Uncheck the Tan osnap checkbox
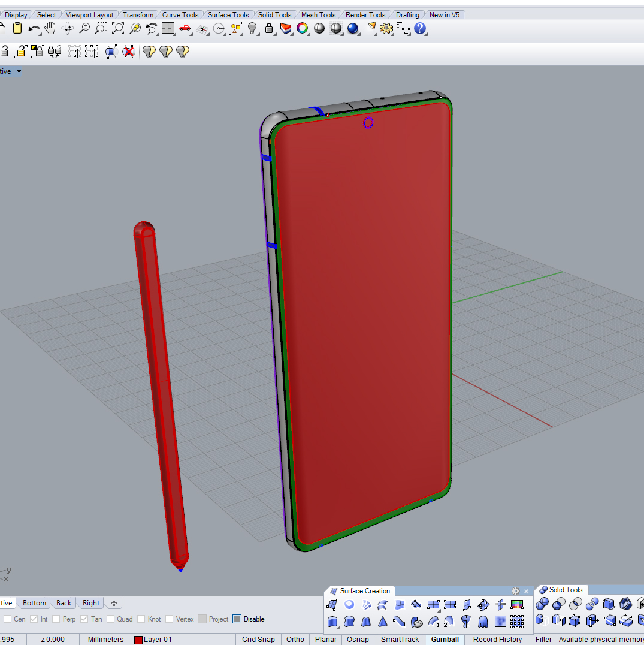This screenshot has height=645, width=644. pos(84,619)
